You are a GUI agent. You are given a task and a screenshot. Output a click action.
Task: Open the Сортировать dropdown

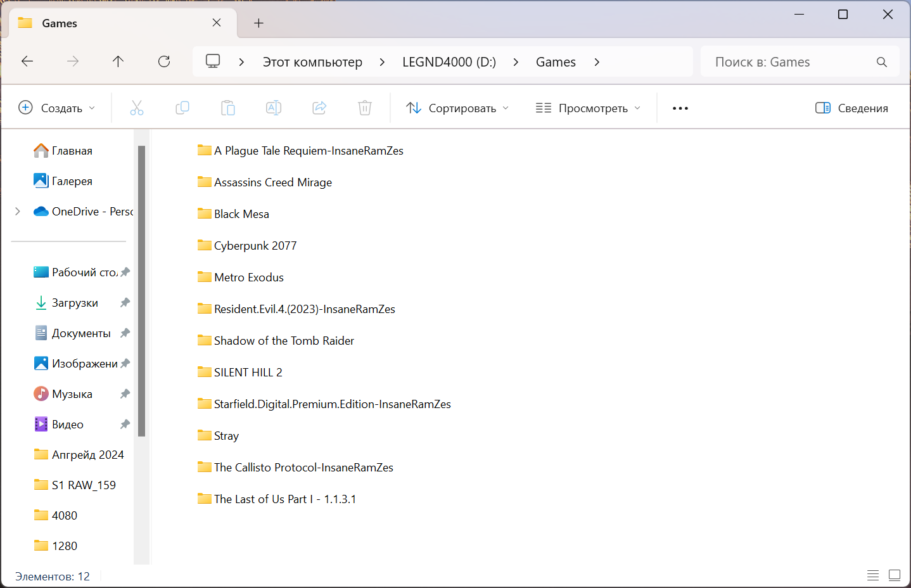point(457,108)
